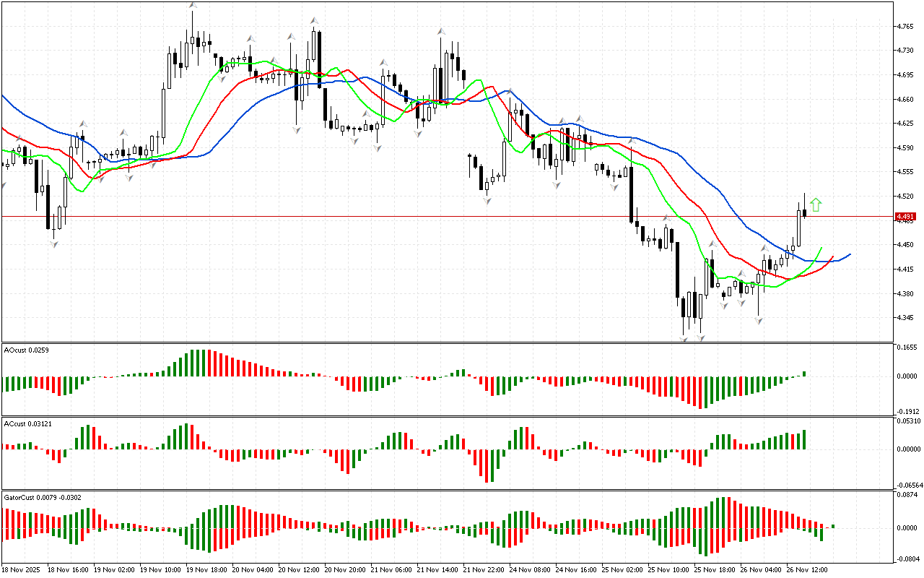Select the AOcust indicator label
This screenshot has height=578, width=924.
25,350
